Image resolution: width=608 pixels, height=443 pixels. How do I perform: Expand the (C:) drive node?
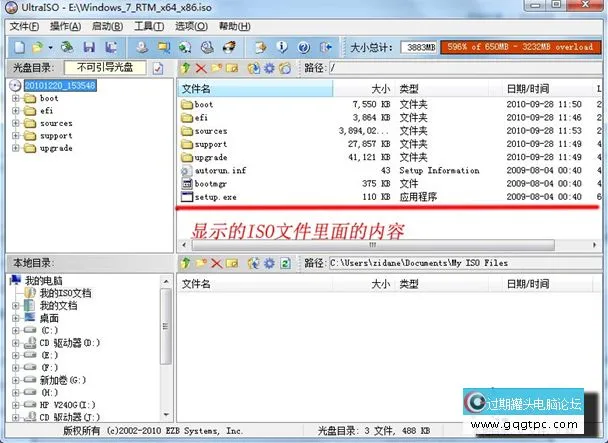click(x=16, y=331)
